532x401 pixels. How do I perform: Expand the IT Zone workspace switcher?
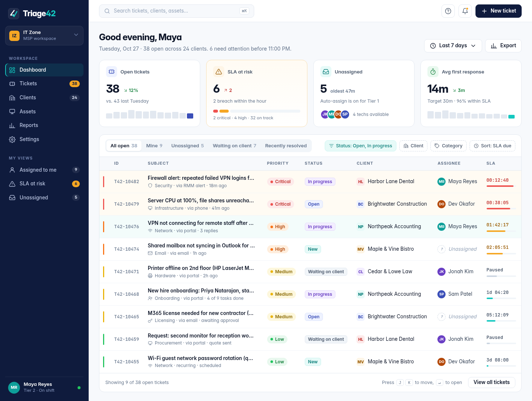(x=44, y=35)
